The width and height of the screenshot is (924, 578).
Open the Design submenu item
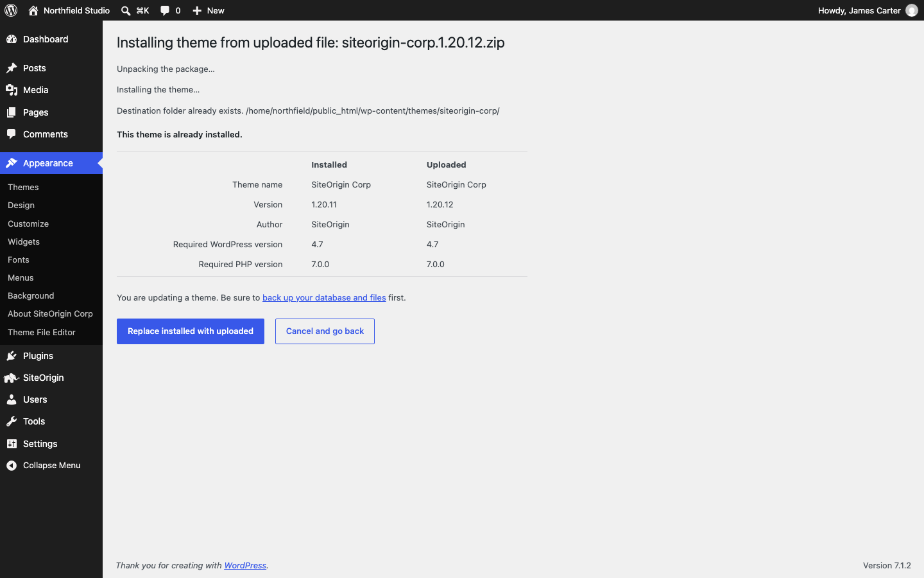tap(21, 205)
